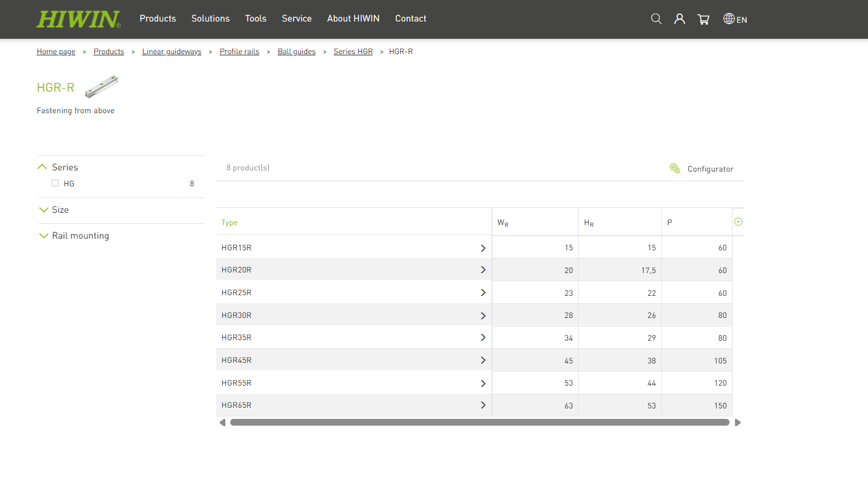Screen dimensions: 868x481
Task: Open the user account icon
Action: pos(680,19)
